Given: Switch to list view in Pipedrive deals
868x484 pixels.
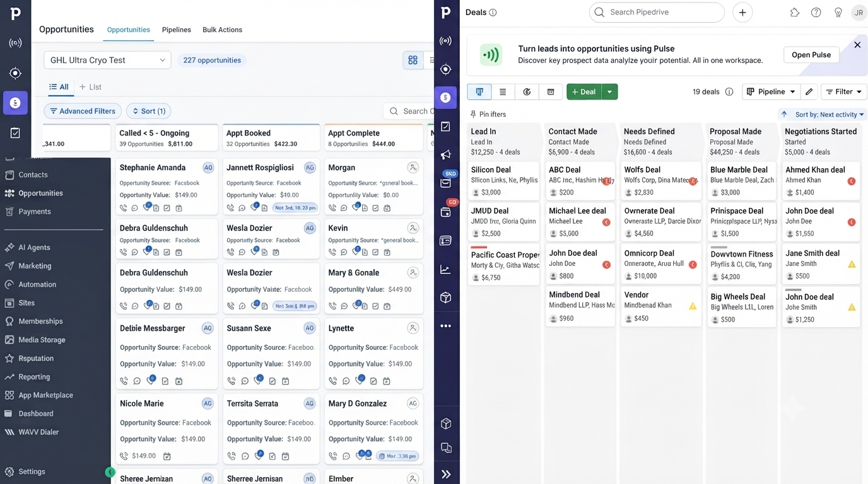Looking at the screenshot, I should pyautogui.click(x=503, y=92).
